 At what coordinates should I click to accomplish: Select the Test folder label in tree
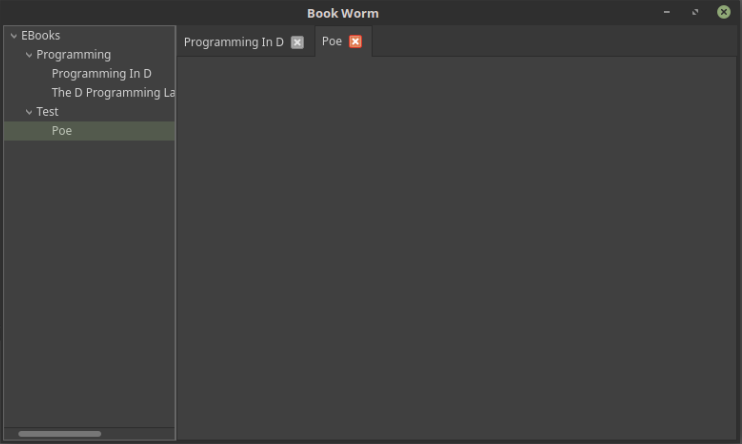(48, 112)
